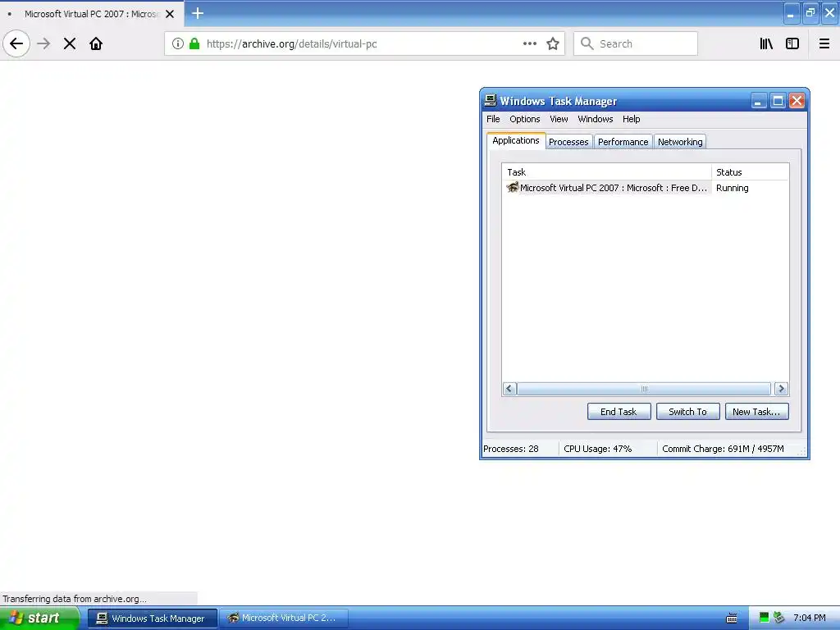Open the page actions three-dot menu
This screenshot has width=840, height=630.
coord(530,43)
